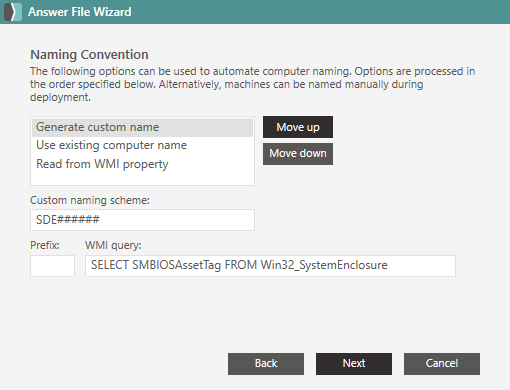
Task: Click the Move down button
Action: 298,154
